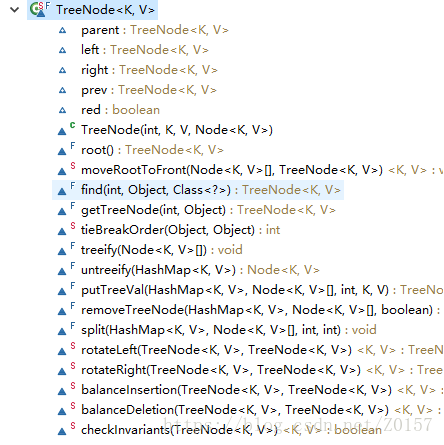Select the root() method

click(152, 150)
